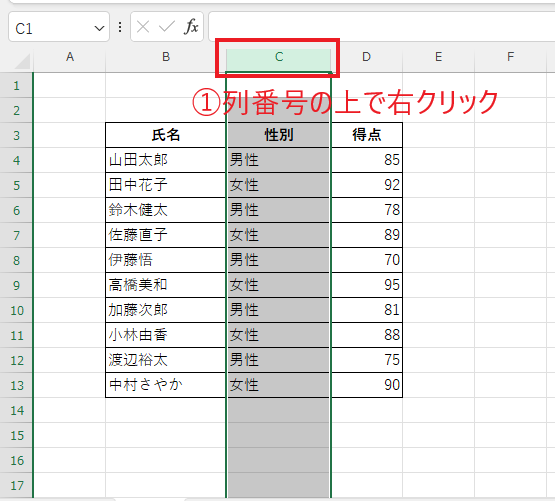Select row 12 header

tap(16, 360)
